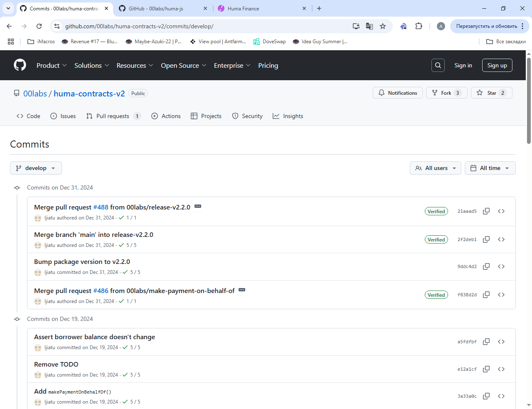
Task: Open the browser extensions puzzle icon
Action: tap(419, 26)
